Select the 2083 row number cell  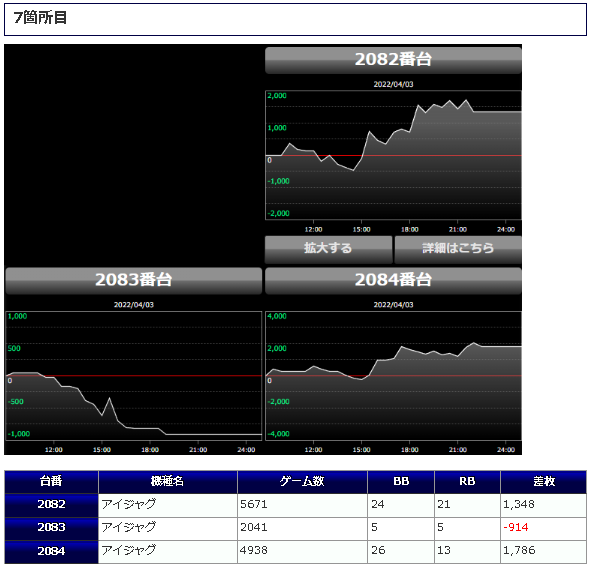click(x=51, y=529)
